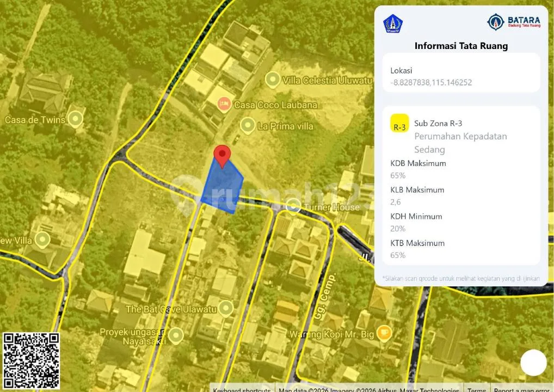Viewport: 554px width, 392px height.
Task: Click the 'Silakan scan qrcode' footnote text
Action: 461,279
